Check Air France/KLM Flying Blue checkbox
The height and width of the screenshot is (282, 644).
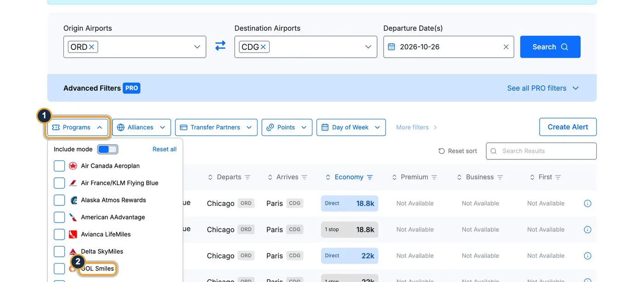pyautogui.click(x=59, y=183)
